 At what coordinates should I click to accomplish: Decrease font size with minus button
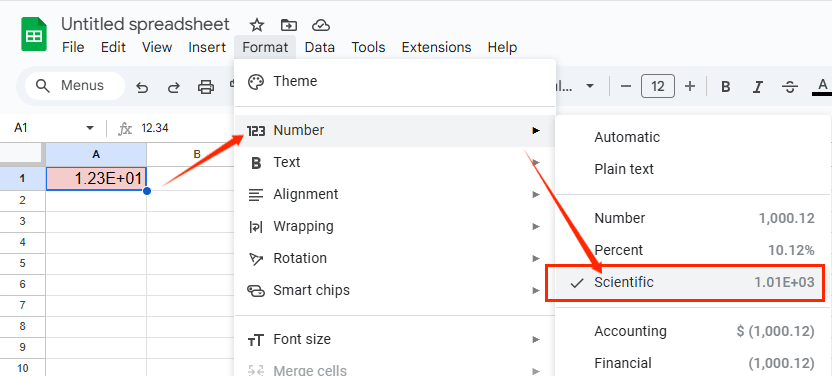pos(626,86)
